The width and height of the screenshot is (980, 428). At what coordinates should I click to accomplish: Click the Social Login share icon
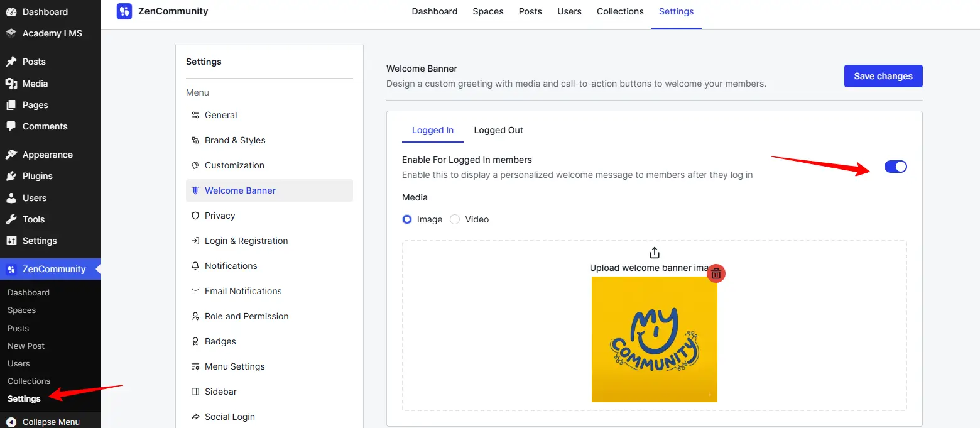pyautogui.click(x=195, y=417)
